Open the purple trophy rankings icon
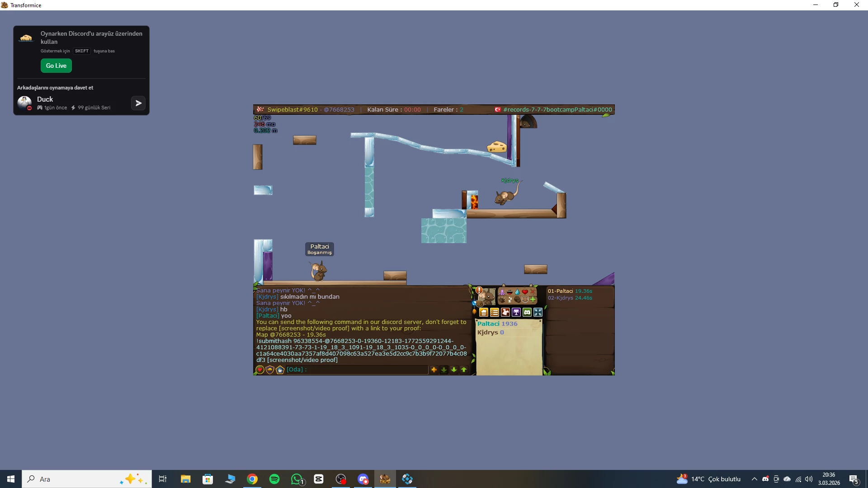The image size is (868, 488). point(516,312)
